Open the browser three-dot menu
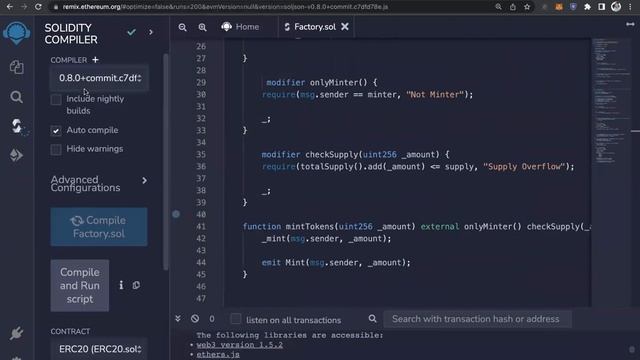This screenshot has height=360, width=640. tap(631, 7)
